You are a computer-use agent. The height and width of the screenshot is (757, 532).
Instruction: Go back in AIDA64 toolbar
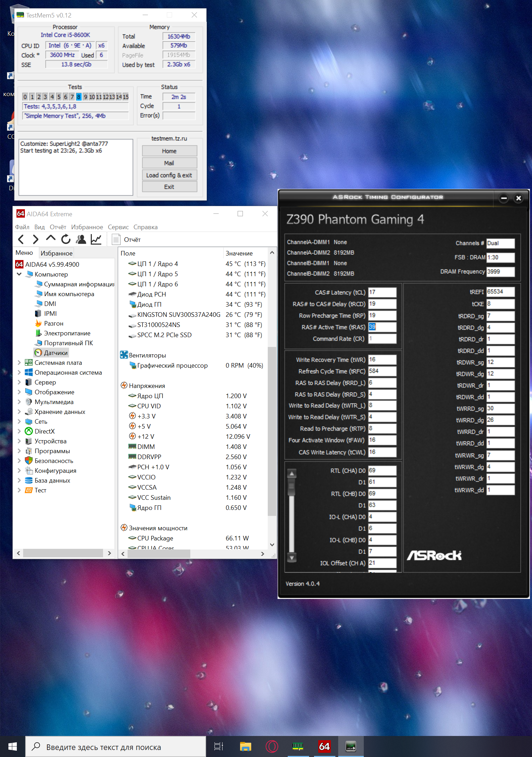click(x=21, y=239)
